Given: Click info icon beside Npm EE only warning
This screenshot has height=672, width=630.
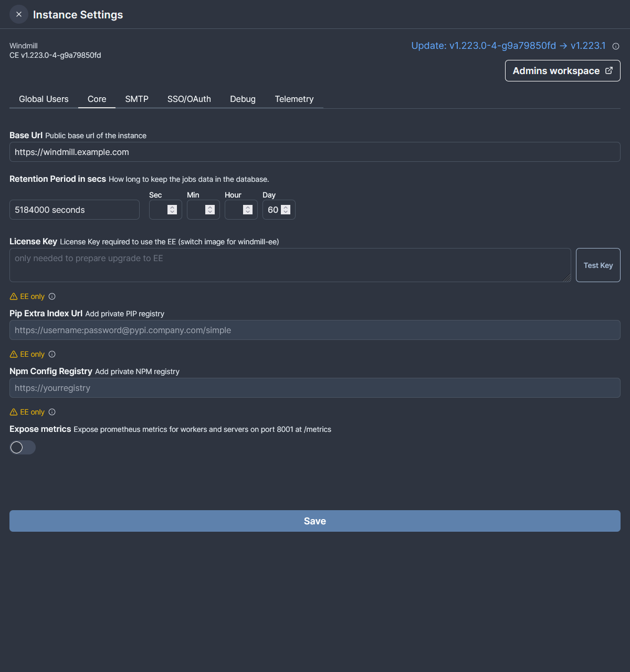Looking at the screenshot, I should click(x=52, y=354).
